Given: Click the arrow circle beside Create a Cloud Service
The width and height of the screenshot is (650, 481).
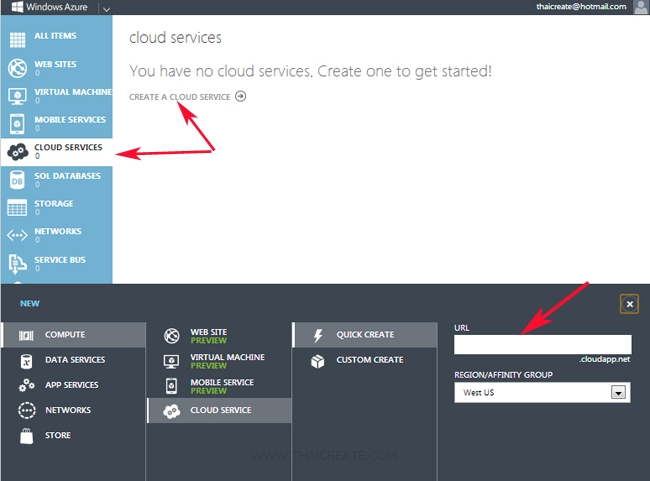Looking at the screenshot, I should tap(240, 96).
